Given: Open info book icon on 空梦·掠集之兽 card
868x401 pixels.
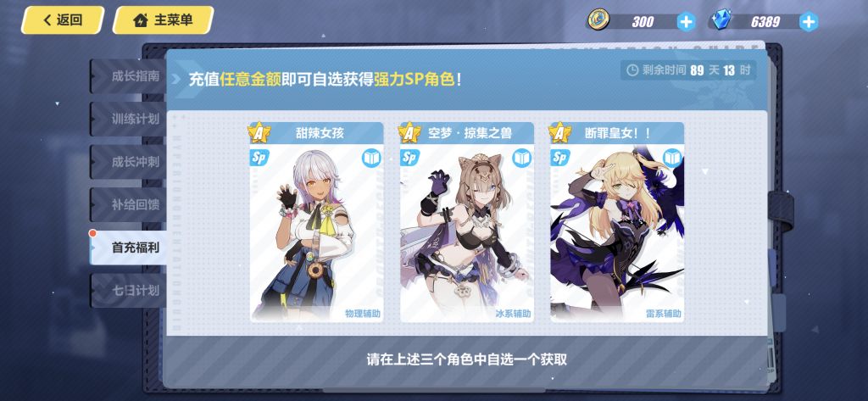Looking at the screenshot, I should pos(522,158).
